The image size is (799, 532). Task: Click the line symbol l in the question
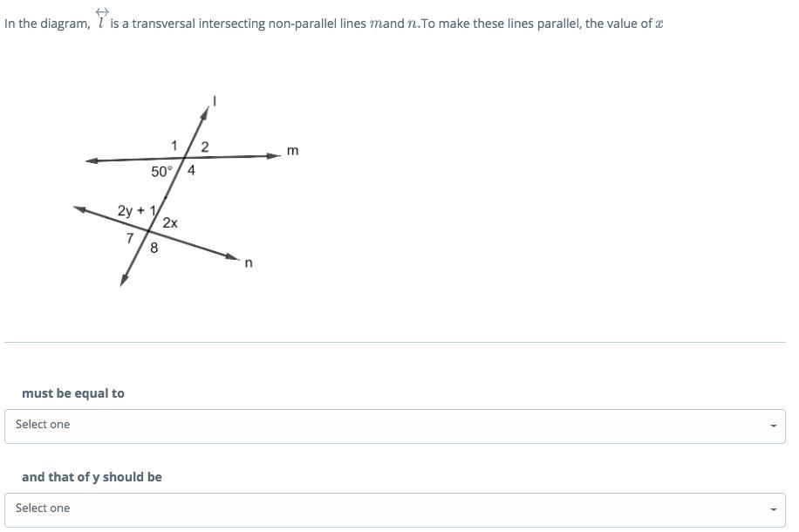(101, 19)
